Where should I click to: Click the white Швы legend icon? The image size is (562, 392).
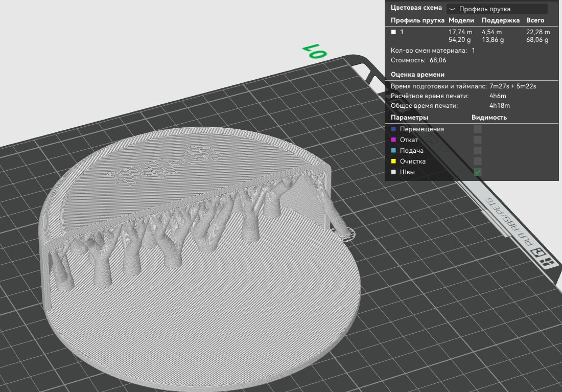[393, 172]
